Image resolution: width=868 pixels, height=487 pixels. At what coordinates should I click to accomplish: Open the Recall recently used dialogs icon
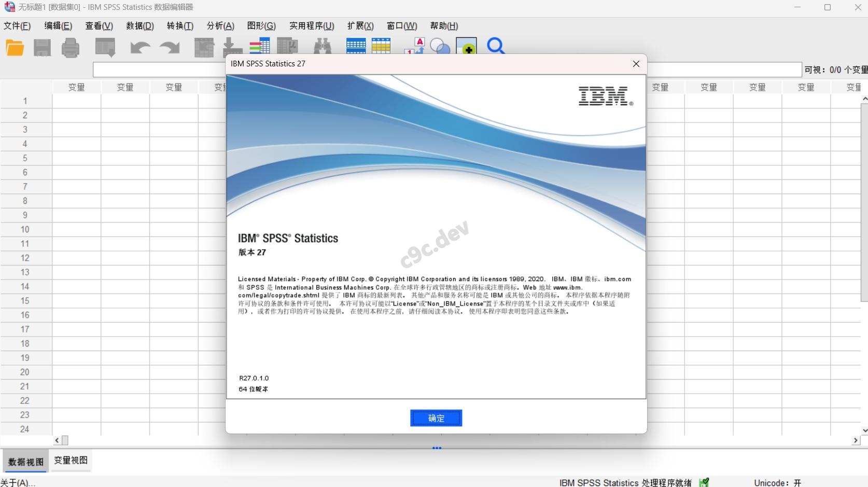pos(105,48)
